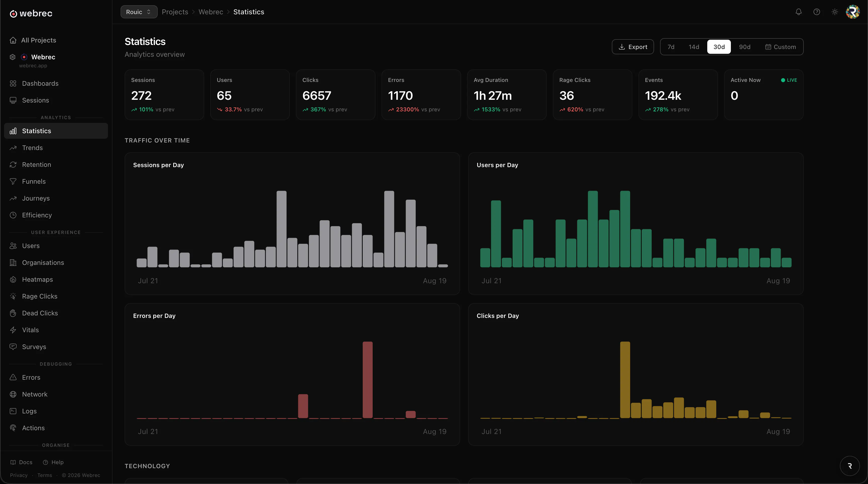
Task: Open the Help link in footer
Action: pos(53,462)
